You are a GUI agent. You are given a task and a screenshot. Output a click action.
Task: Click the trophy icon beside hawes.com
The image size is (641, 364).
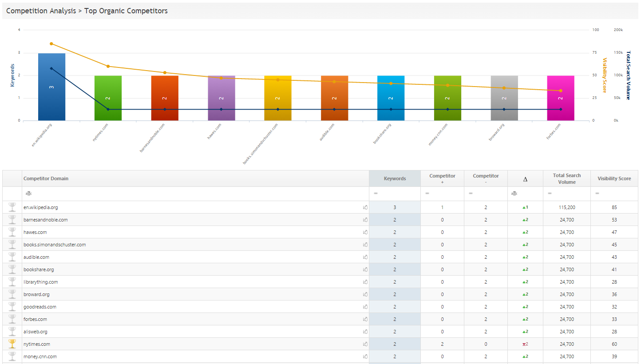pyautogui.click(x=12, y=232)
